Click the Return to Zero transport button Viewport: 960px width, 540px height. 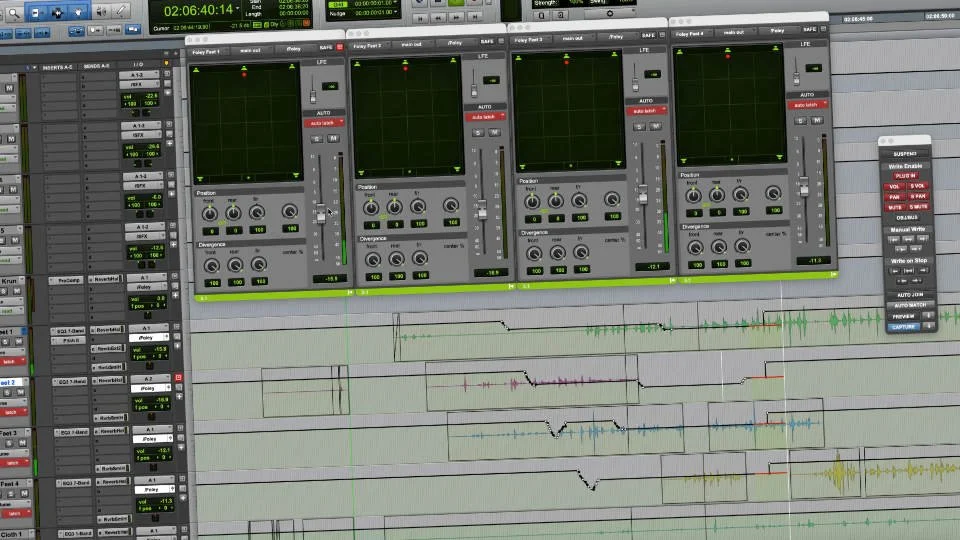tap(421, 18)
